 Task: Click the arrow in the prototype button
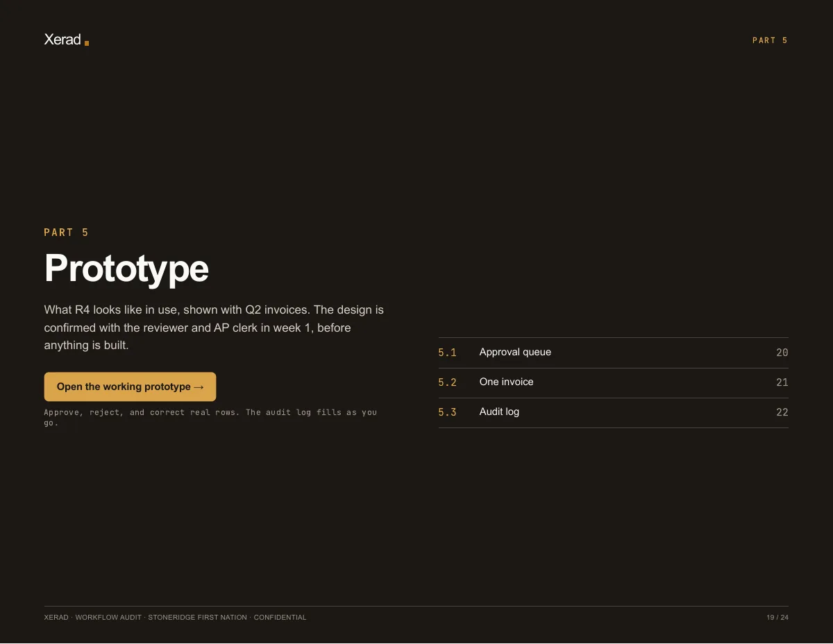[199, 387]
